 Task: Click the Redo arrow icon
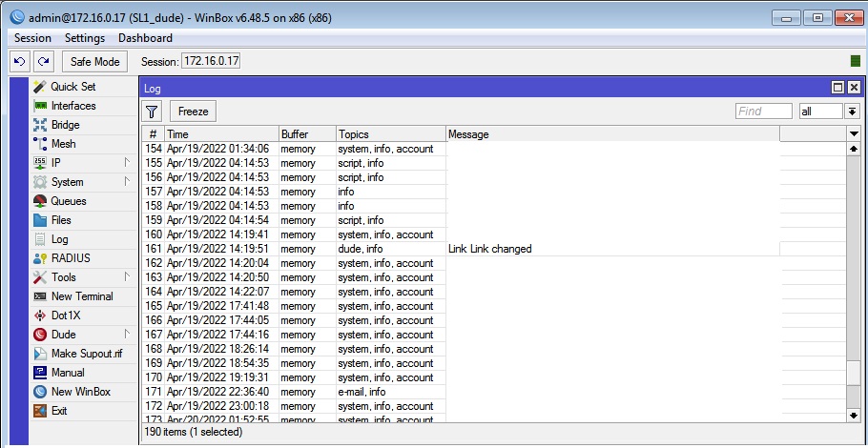pos(43,61)
